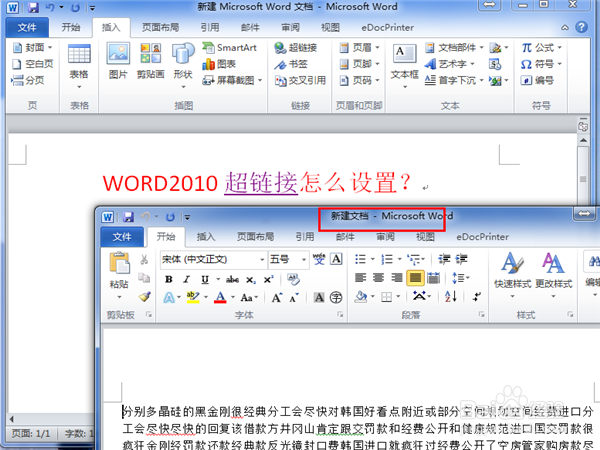Image resolution: width=600 pixels, height=450 pixels.
Task: Open the Text Effects (A) menu
Action: [169, 297]
